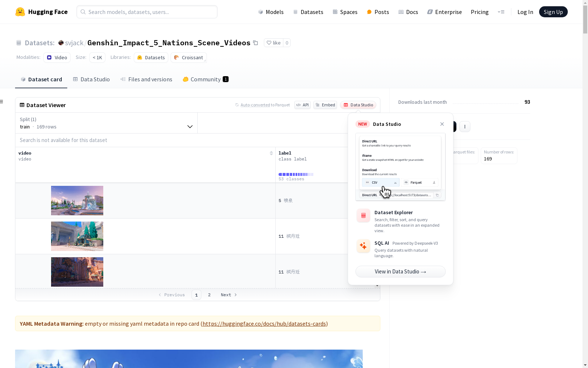Click the Dataset Viewer table icon
Image resolution: width=588 pixels, height=368 pixels.
coord(22,105)
